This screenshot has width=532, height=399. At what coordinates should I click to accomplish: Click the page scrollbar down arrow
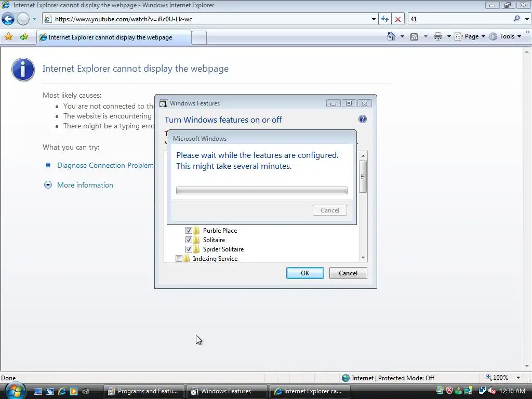tap(527, 366)
